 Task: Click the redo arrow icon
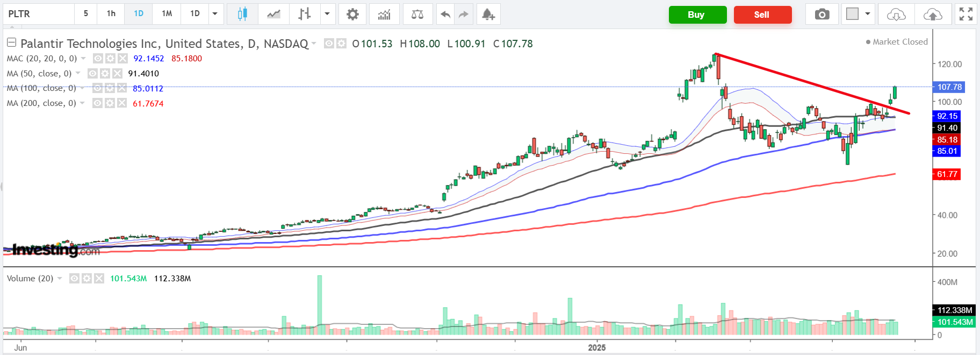[464, 14]
